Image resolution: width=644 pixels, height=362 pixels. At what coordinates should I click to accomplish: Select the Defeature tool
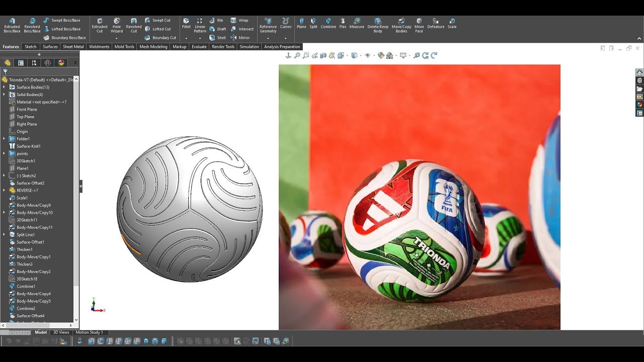[x=436, y=23]
